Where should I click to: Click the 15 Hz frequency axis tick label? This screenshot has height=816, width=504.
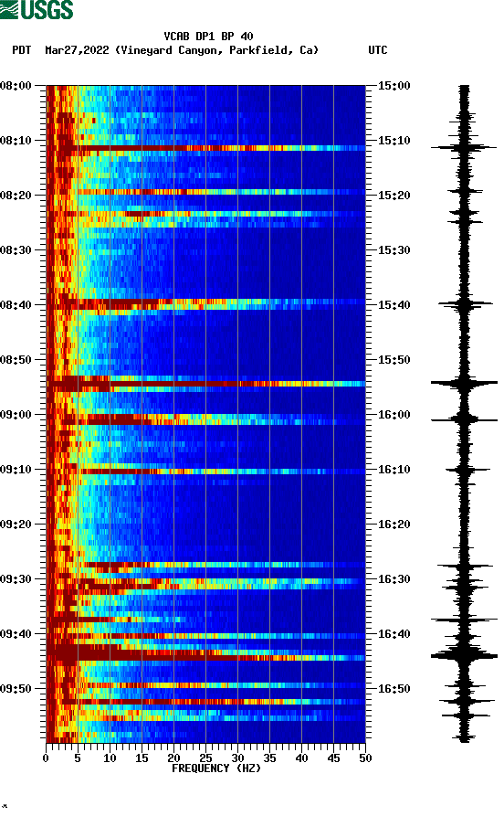point(142,758)
